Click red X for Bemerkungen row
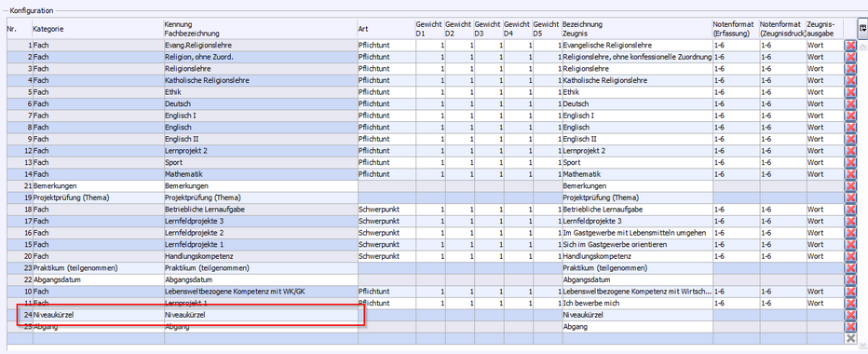868x354 pixels. pos(850,185)
